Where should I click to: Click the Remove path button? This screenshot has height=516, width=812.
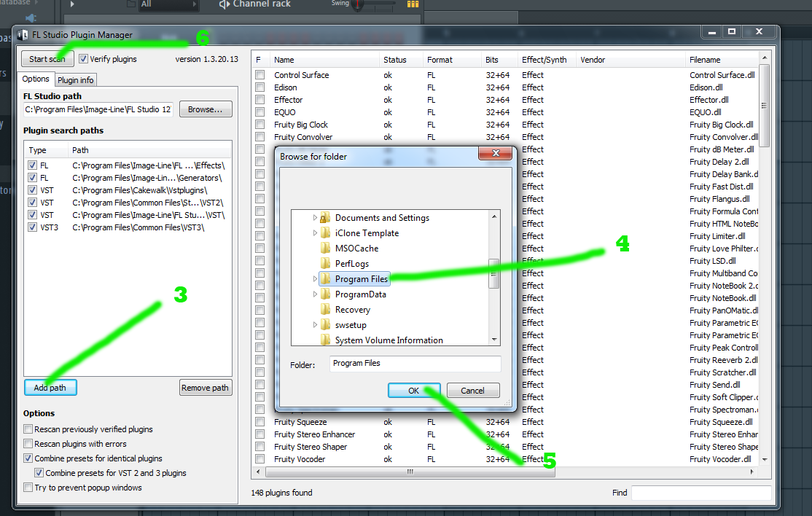pyautogui.click(x=205, y=388)
